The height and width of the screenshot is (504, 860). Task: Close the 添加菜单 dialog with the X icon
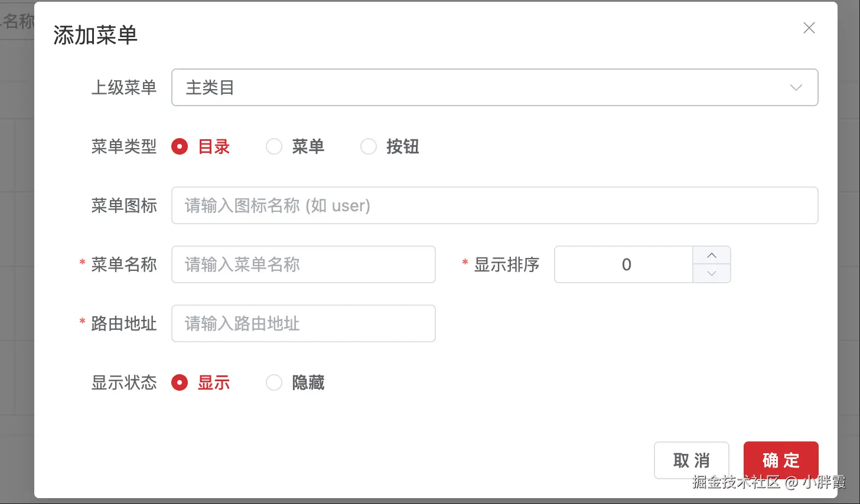coord(809,28)
